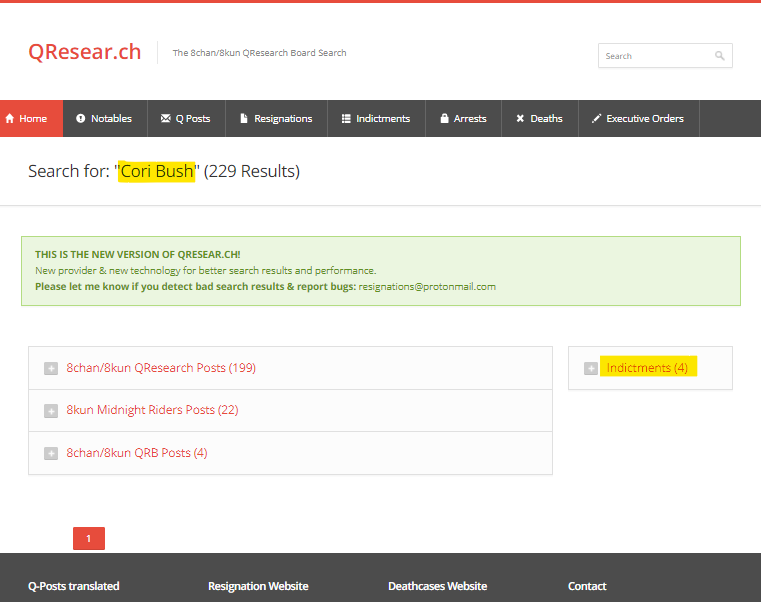The image size is (761, 602).
Task: Click the Resignations document icon
Action: tap(244, 118)
